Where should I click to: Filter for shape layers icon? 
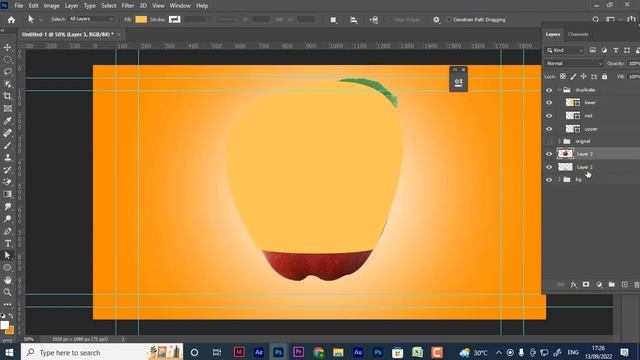[x=627, y=50]
